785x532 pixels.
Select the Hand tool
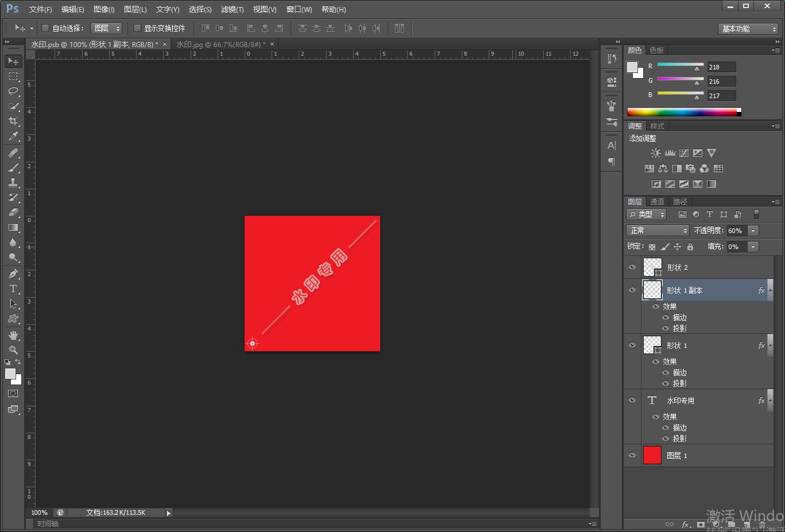(x=13, y=335)
